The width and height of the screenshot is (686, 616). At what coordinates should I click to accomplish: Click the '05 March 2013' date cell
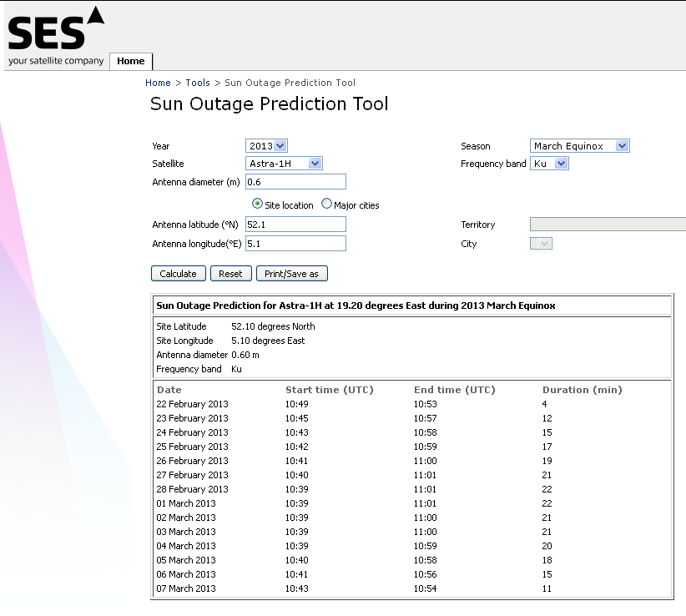click(x=186, y=560)
